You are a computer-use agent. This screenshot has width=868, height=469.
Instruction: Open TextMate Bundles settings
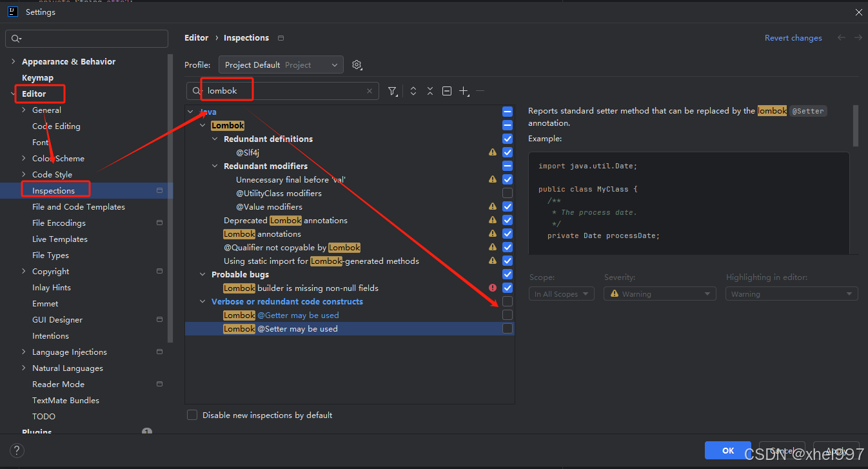66,400
